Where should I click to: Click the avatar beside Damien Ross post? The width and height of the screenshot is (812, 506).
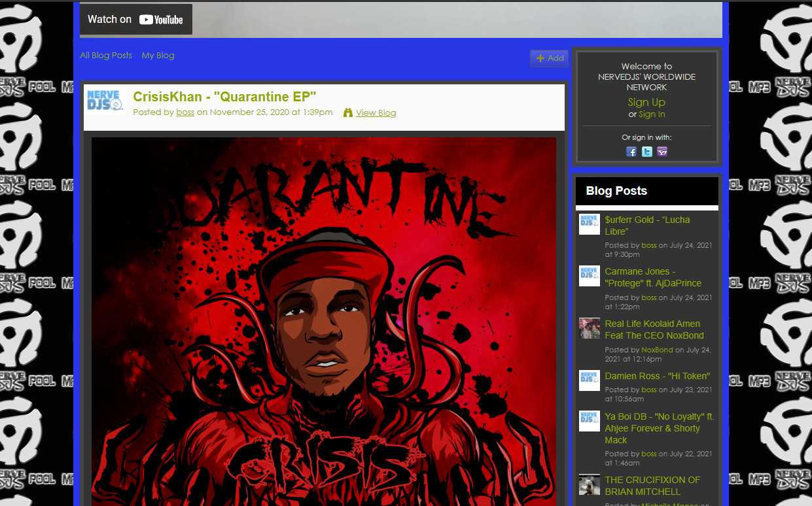click(589, 380)
